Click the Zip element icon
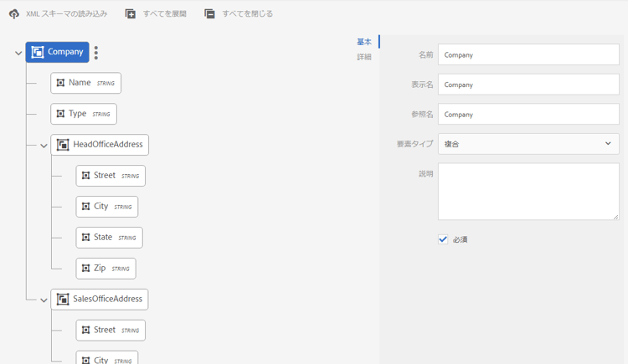Screen dimensions: 628x364 click(85, 269)
